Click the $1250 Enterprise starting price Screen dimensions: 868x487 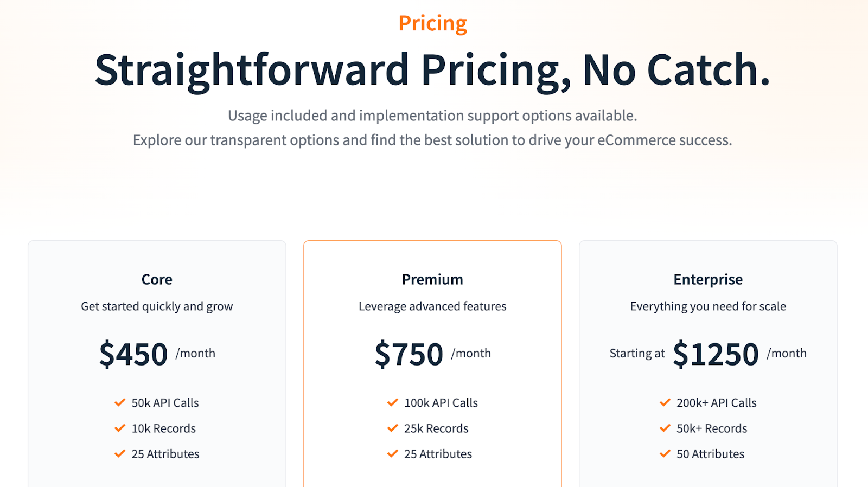coord(716,354)
